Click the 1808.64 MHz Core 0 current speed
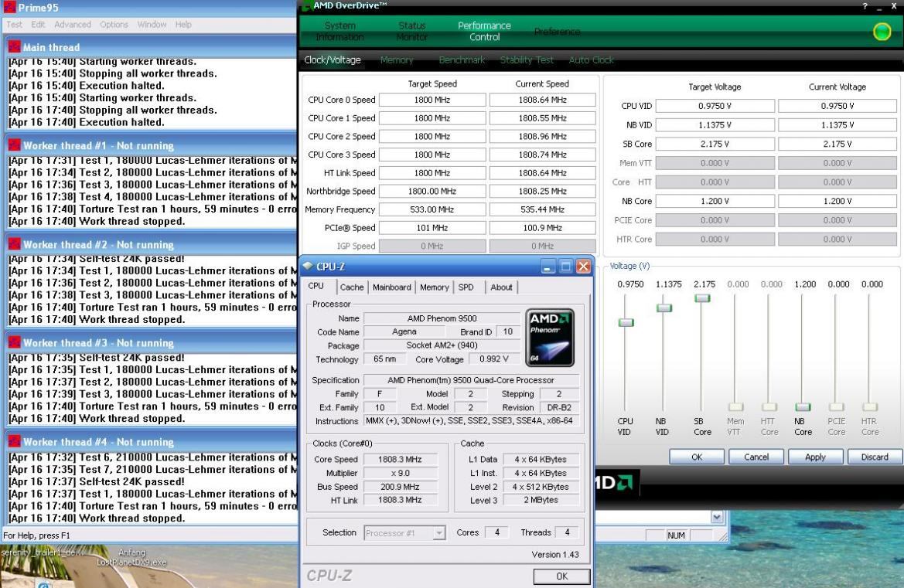904x588 pixels. click(542, 100)
